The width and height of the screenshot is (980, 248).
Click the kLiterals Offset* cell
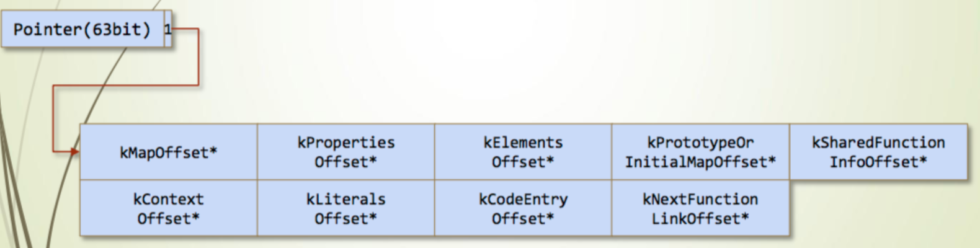[x=346, y=208]
